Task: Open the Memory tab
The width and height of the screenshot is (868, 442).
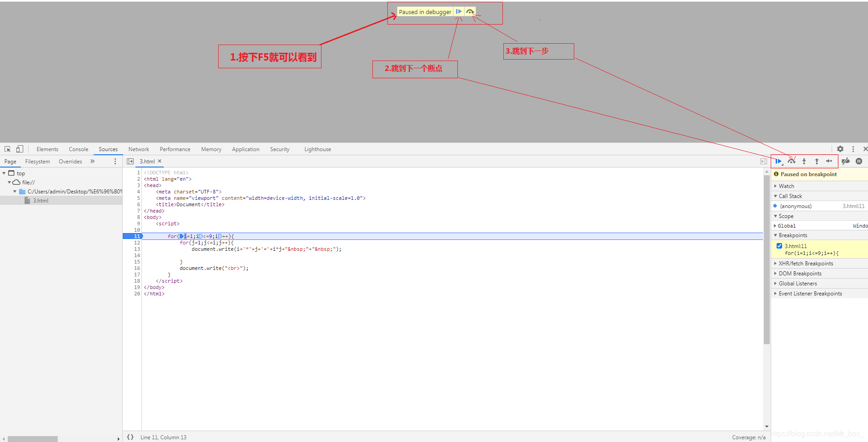Action: 211,149
